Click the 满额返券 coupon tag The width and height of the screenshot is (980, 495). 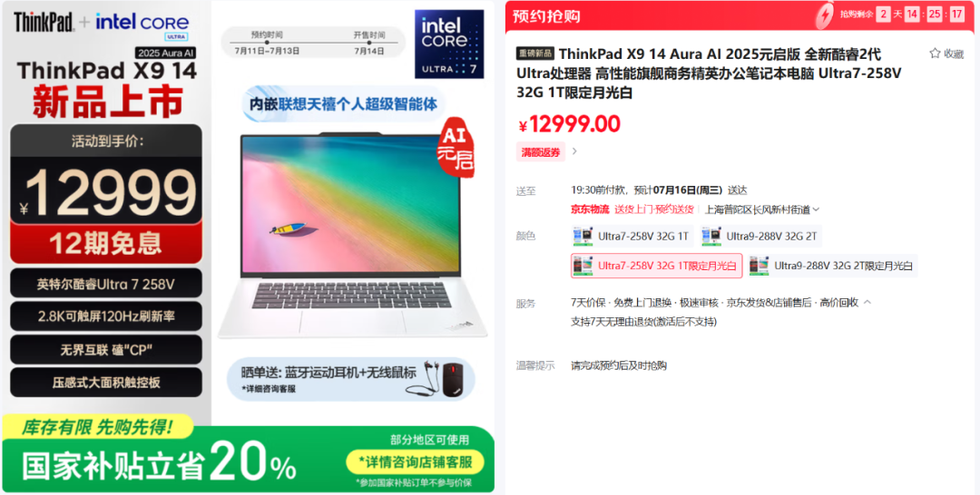541,151
